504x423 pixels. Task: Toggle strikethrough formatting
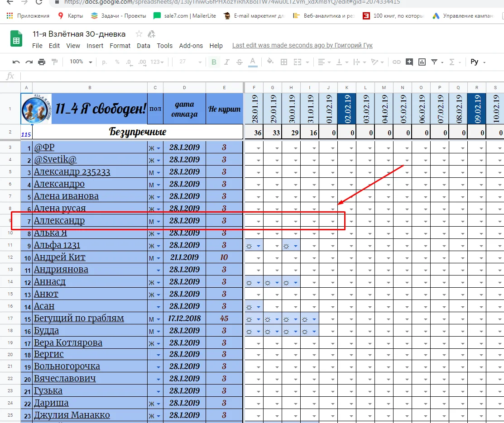[x=239, y=62]
